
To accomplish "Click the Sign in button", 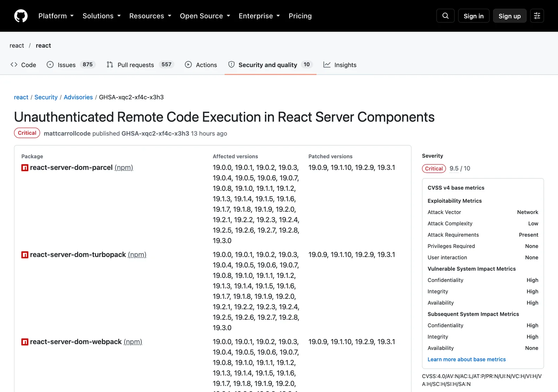I will tap(474, 16).
